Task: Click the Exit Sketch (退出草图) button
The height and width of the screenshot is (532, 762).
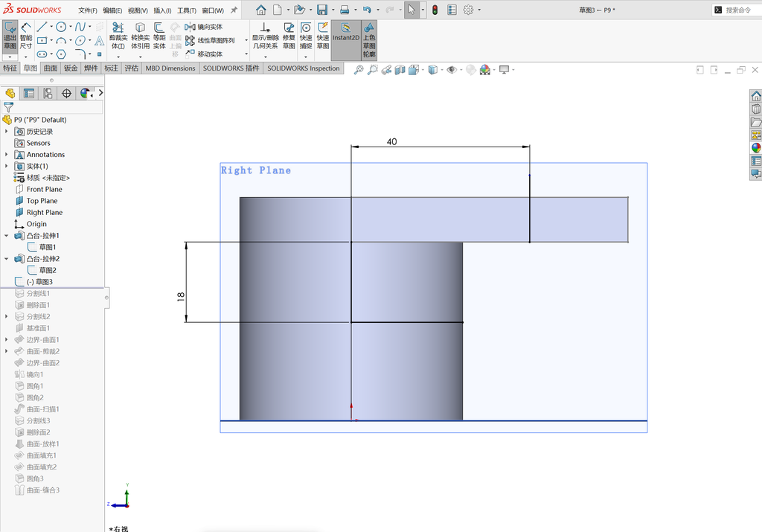Action: point(10,36)
